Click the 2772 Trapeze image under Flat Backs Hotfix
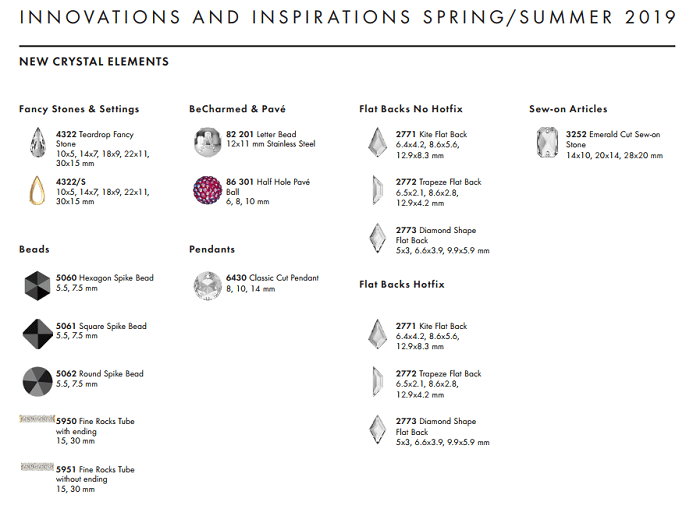700x509 pixels. (377, 381)
